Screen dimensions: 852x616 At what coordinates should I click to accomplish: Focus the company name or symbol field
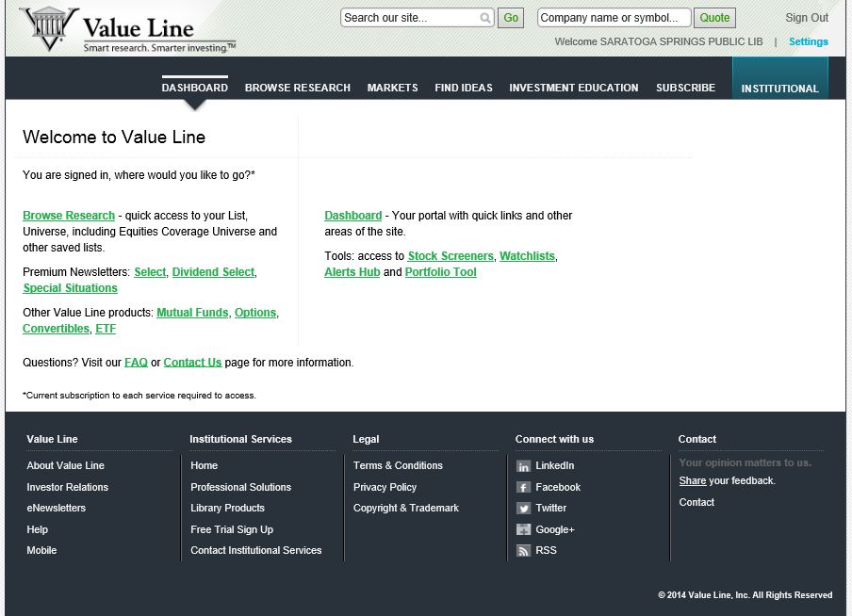(614, 18)
